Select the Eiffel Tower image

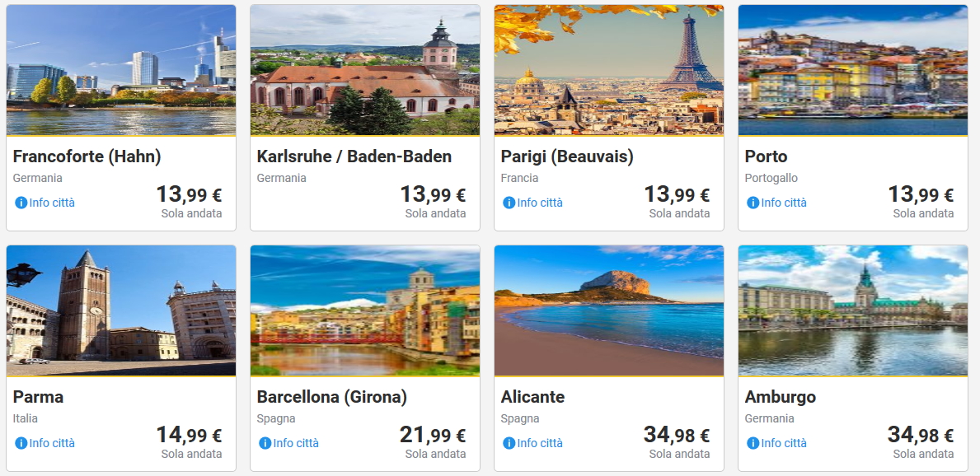609,70
